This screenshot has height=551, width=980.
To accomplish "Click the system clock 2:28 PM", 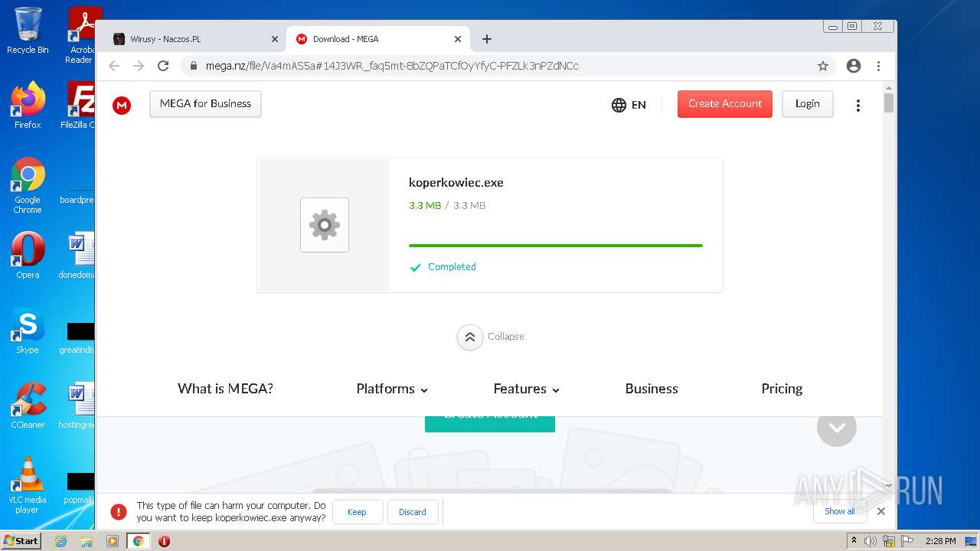I will (940, 541).
